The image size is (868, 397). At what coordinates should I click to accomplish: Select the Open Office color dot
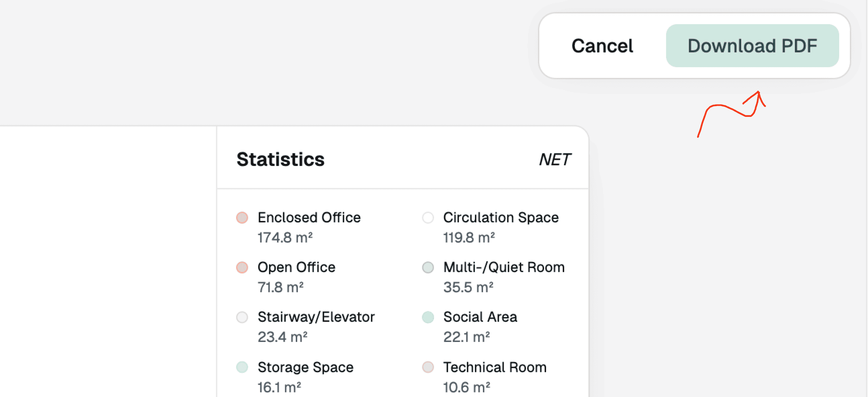(x=242, y=267)
